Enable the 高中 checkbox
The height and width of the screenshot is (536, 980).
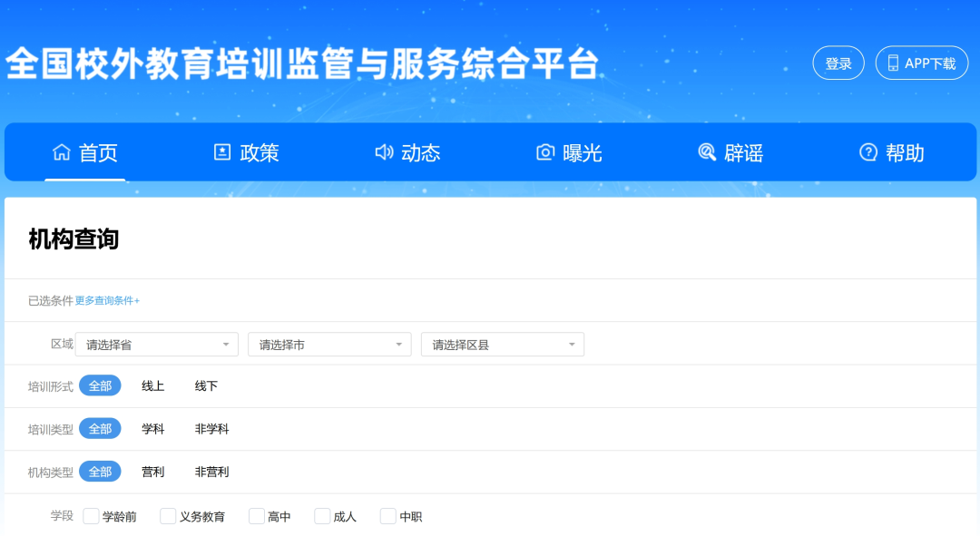pos(257,516)
